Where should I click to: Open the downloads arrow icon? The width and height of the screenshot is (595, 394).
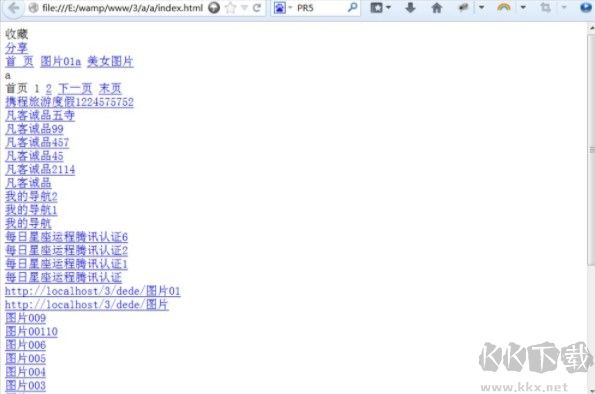pos(410,8)
